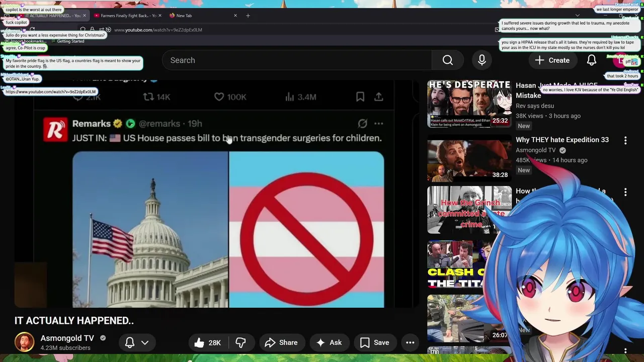The width and height of the screenshot is (644, 362).
Task: Open the Asmongold TV channel name below title
Action: point(67,338)
